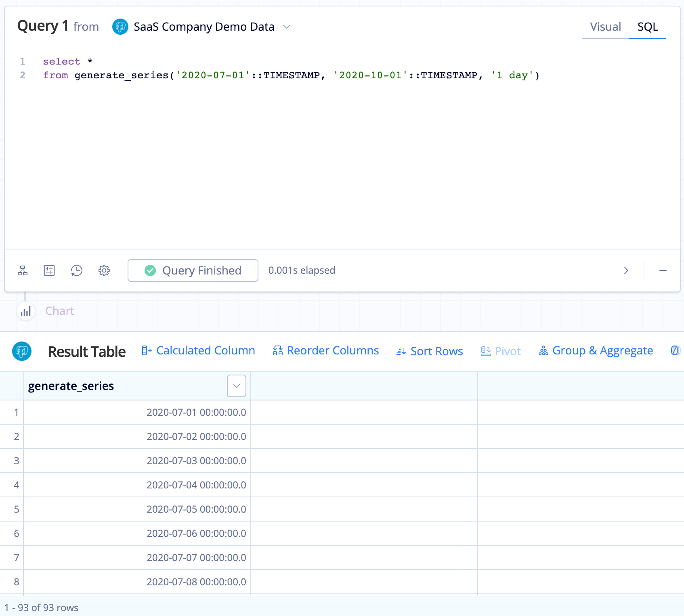Click the SaaS Company data source icon
The height and width of the screenshot is (616, 684).
120,27
